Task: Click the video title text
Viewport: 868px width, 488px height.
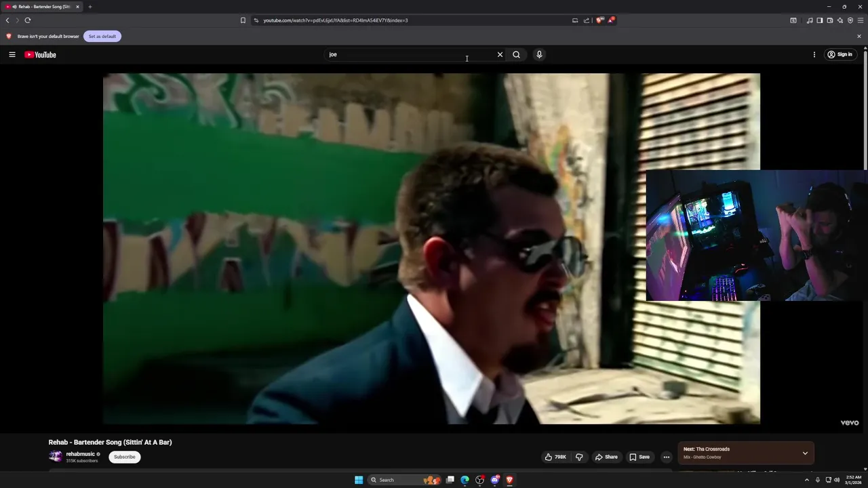Action: [110, 442]
